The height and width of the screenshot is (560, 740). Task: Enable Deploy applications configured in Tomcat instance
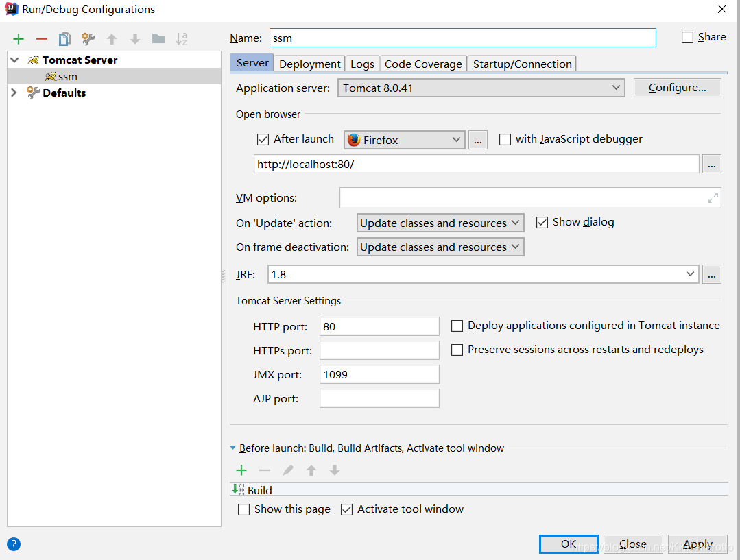click(x=457, y=326)
